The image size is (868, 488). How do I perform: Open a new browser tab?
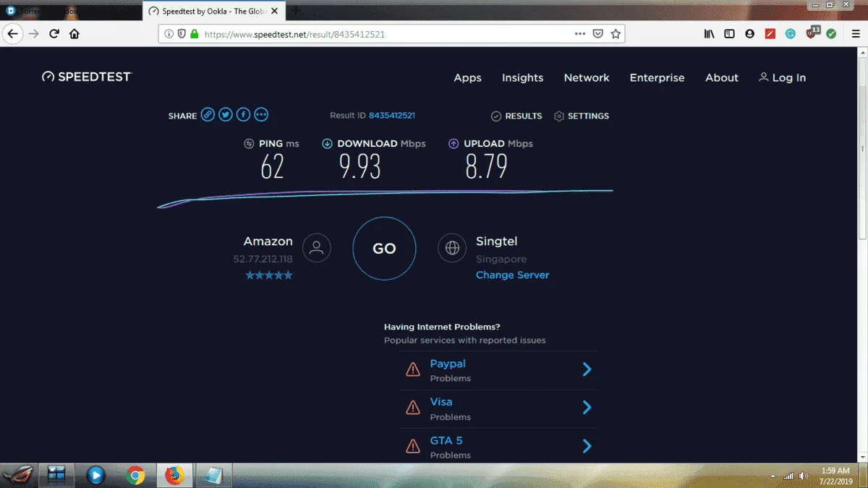click(296, 11)
